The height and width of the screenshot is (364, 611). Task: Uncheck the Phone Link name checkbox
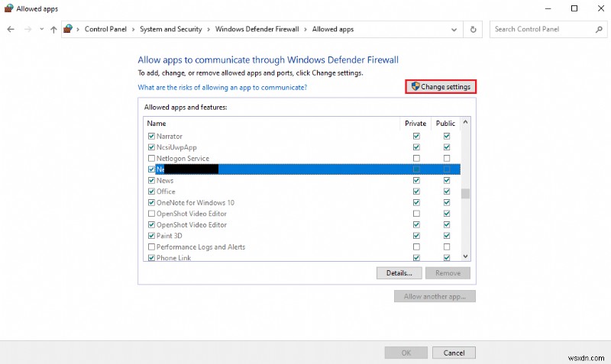[151, 258]
